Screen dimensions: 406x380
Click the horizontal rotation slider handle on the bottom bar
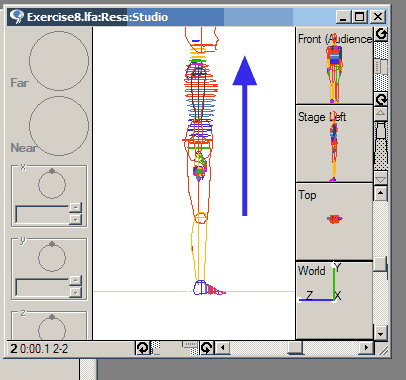pos(190,344)
